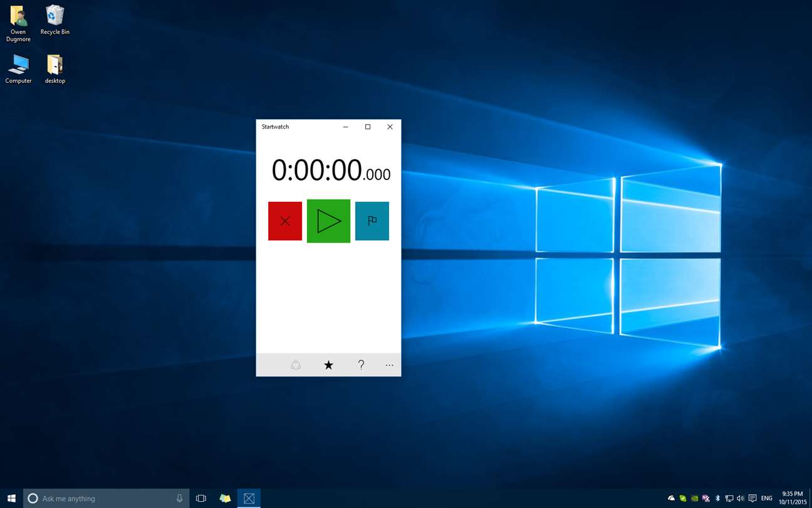Open the clock showing 9:35 PM
The image size is (812, 508).
coord(793,498)
